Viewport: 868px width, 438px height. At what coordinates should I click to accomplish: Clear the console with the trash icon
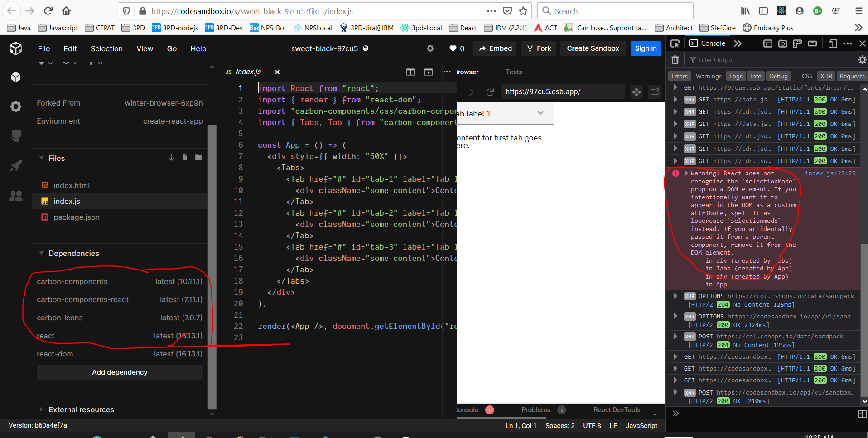click(675, 59)
